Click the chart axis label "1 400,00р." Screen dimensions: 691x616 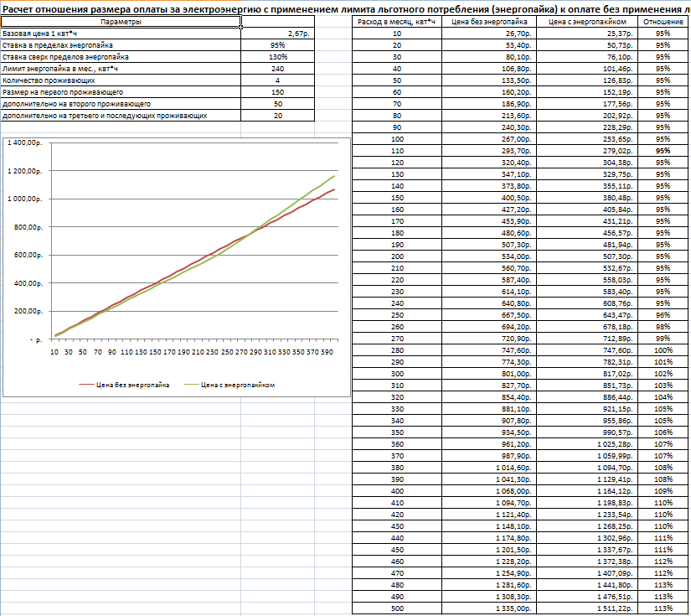click(25, 142)
